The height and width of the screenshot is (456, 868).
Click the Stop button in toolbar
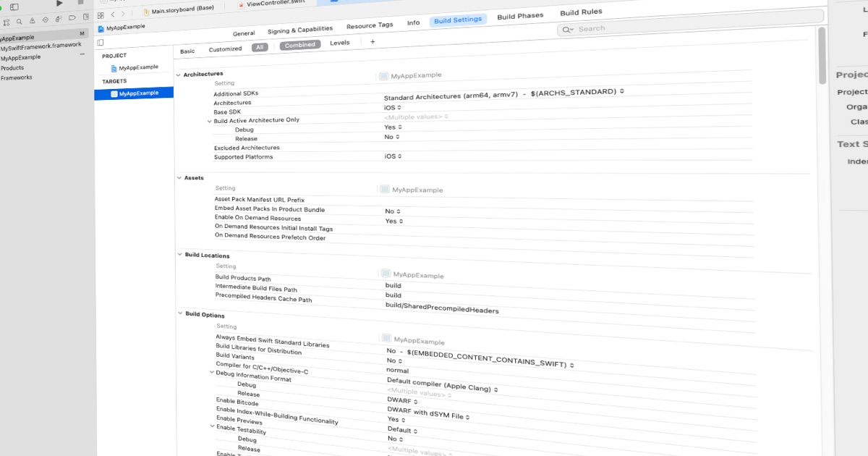point(80,3)
